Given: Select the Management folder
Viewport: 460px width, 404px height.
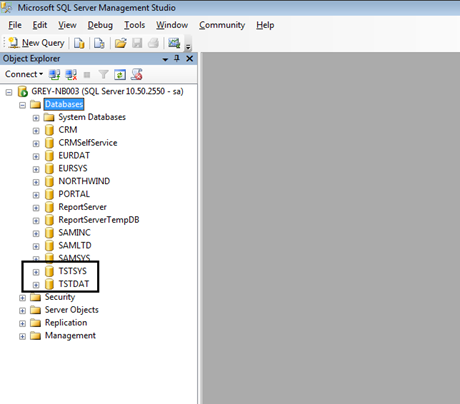Looking at the screenshot, I should (70, 336).
